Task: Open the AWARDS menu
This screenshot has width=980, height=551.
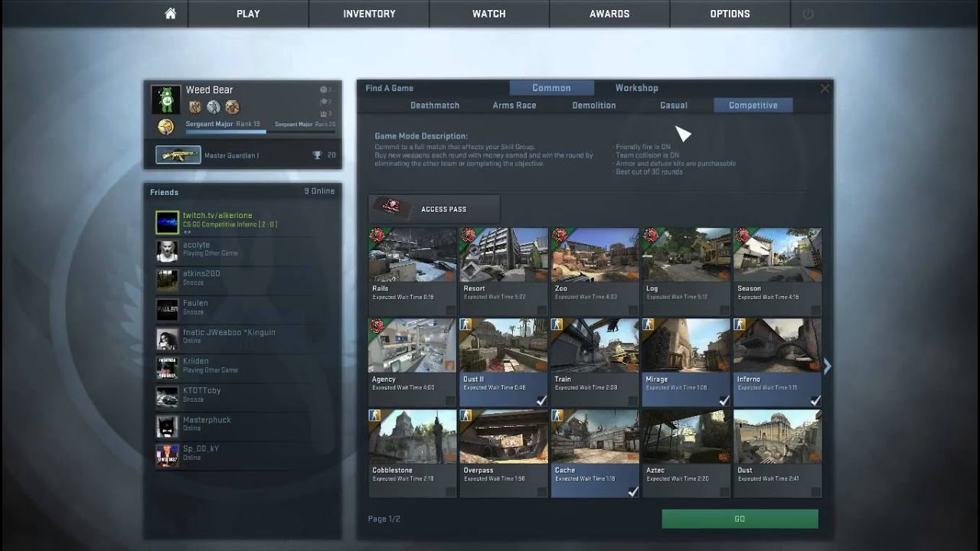Action: [x=609, y=14]
